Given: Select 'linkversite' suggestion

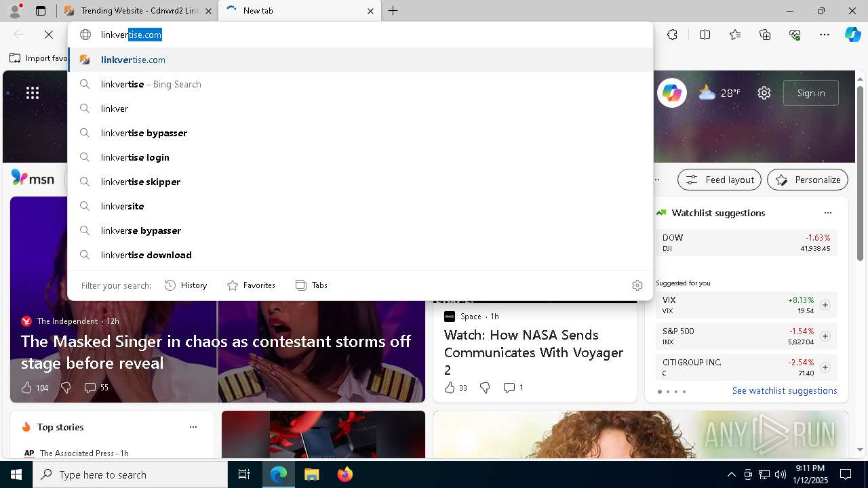Looking at the screenshot, I should (x=360, y=206).
